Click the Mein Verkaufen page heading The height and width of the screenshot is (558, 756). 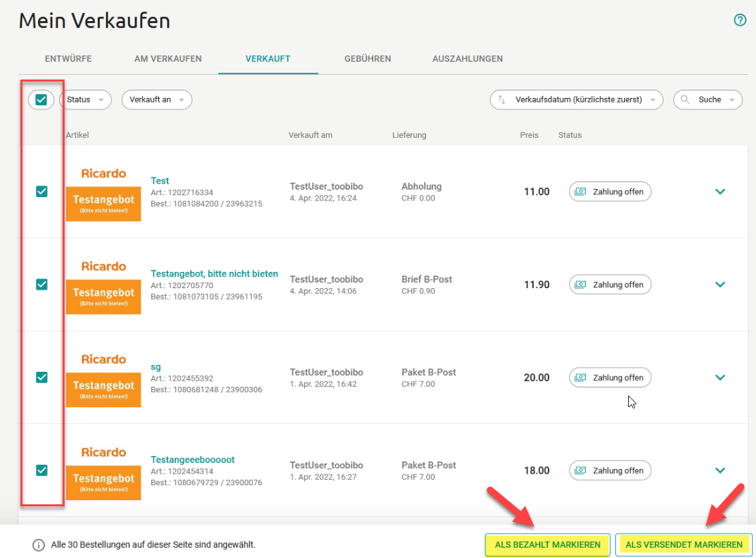[x=94, y=21]
